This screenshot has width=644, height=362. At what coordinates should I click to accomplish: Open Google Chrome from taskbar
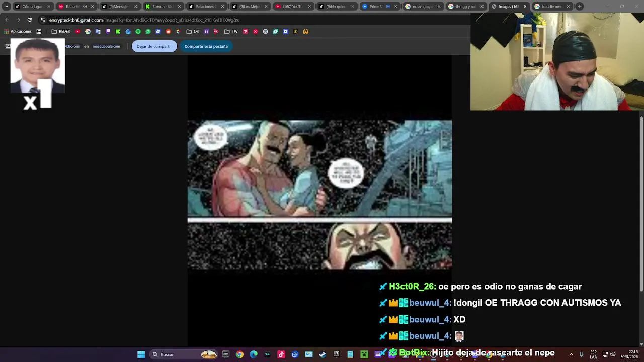click(x=239, y=354)
